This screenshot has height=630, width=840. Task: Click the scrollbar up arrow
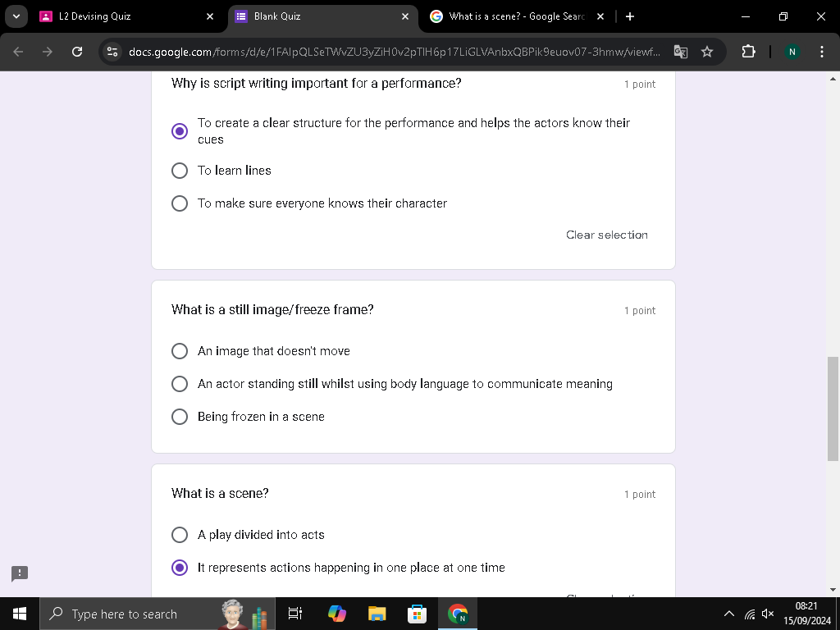[833, 79]
